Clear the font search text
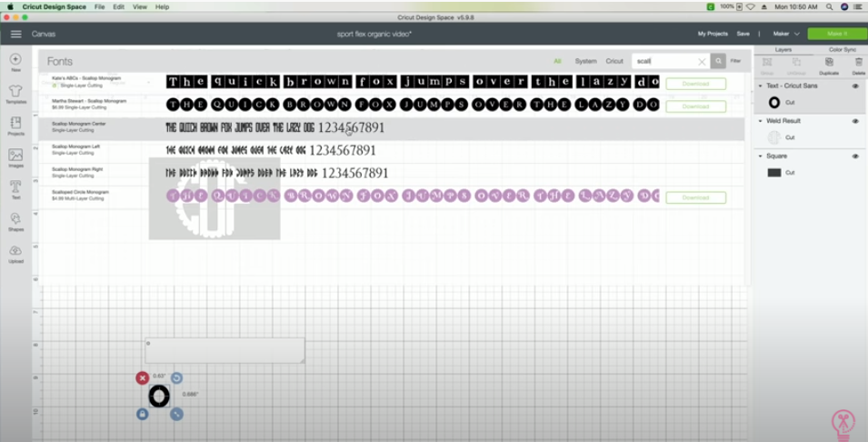Screen dimensions: 868x442 [x=702, y=62]
